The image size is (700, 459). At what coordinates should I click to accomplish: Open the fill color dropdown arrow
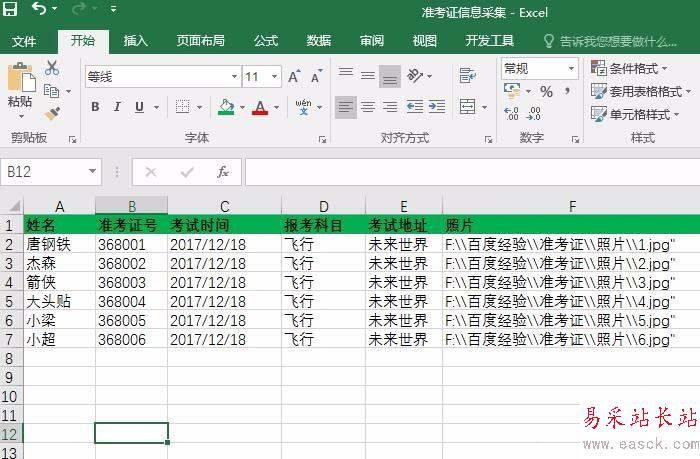(x=242, y=108)
